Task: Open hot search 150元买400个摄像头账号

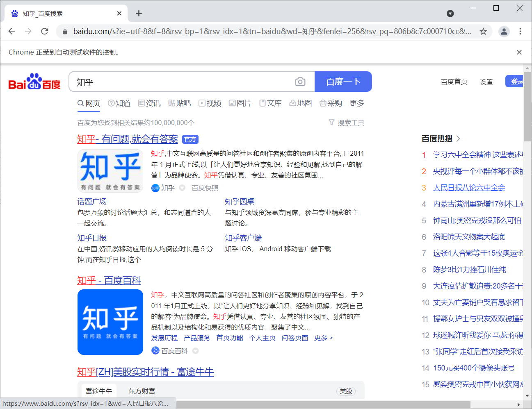Action: 474,368
